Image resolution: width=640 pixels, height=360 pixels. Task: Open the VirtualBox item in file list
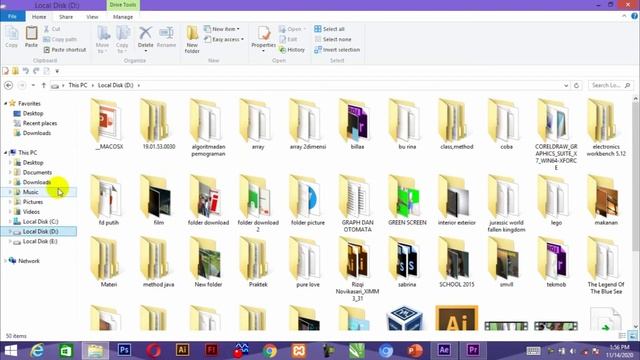[404, 318]
